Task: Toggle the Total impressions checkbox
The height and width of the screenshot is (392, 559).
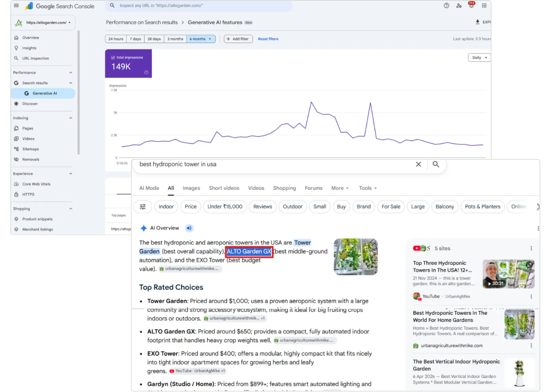Action: [113, 57]
